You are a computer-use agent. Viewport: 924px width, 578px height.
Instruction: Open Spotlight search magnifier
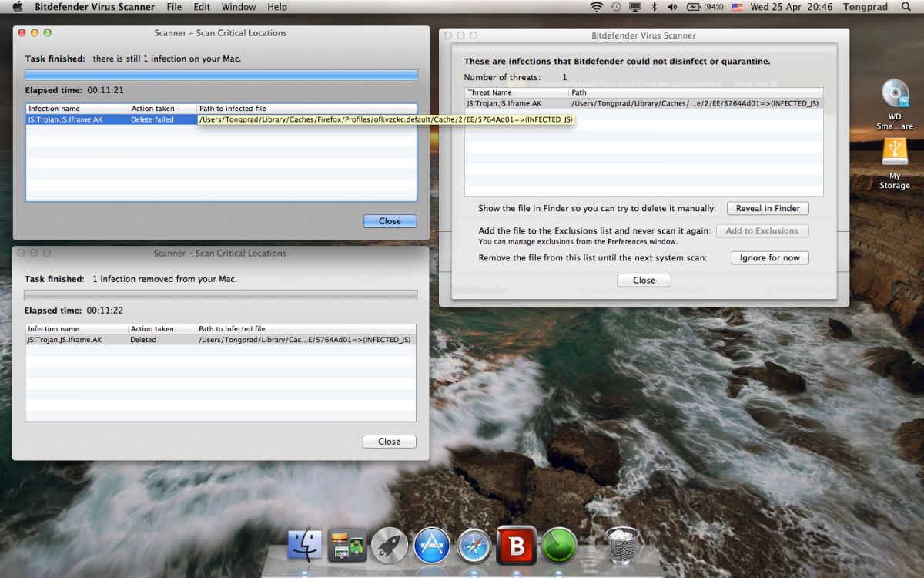(905, 7)
